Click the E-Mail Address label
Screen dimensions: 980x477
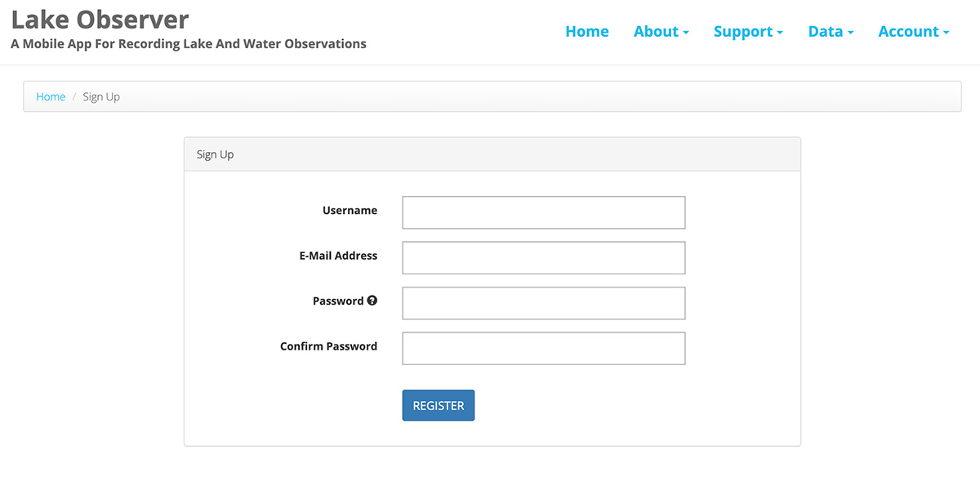[338, 256]
